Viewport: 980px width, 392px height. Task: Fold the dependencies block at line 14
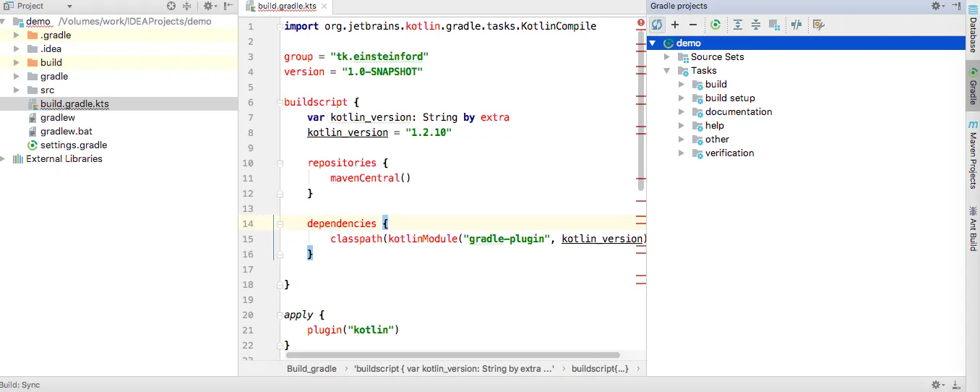(278, 223)
